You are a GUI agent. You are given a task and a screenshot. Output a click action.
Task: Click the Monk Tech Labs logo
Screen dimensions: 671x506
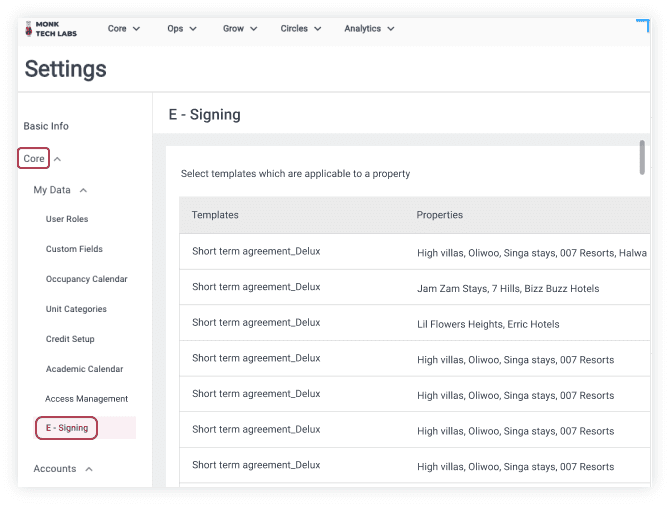coord(50,29)
